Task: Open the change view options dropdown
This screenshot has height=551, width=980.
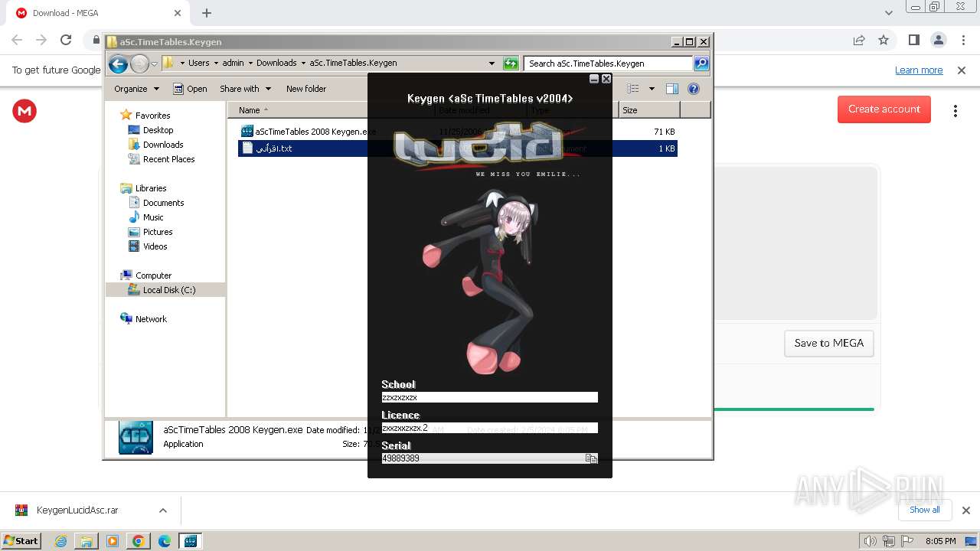Action: click(x=652, y=89)
